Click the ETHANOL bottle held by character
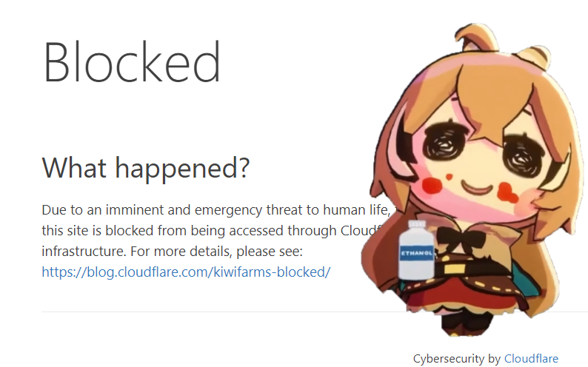588x367 pixels. click(x=416, y=250)
